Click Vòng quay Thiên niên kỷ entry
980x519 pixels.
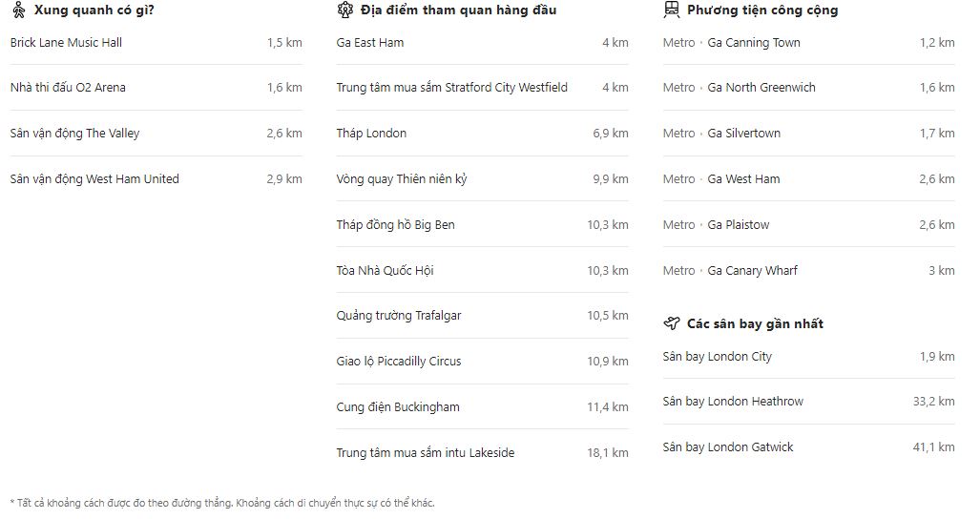tap(483, 178)
